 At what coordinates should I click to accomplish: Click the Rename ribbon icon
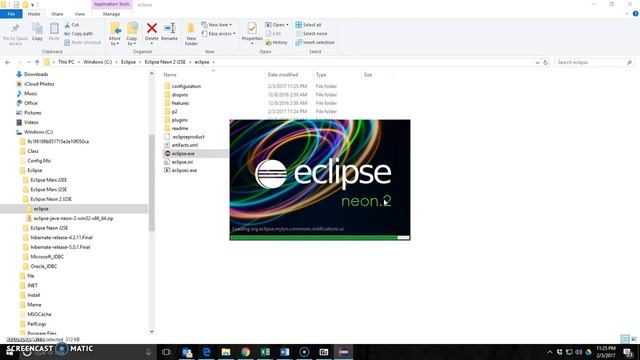(x=169, y=28)
